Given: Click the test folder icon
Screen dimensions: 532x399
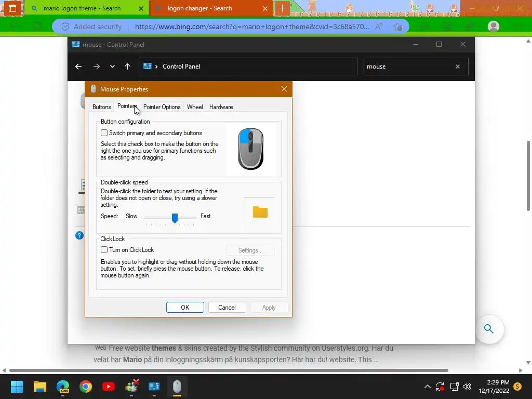Looking at the screenshot, I should pyautogui.click(x=260, y=212).
